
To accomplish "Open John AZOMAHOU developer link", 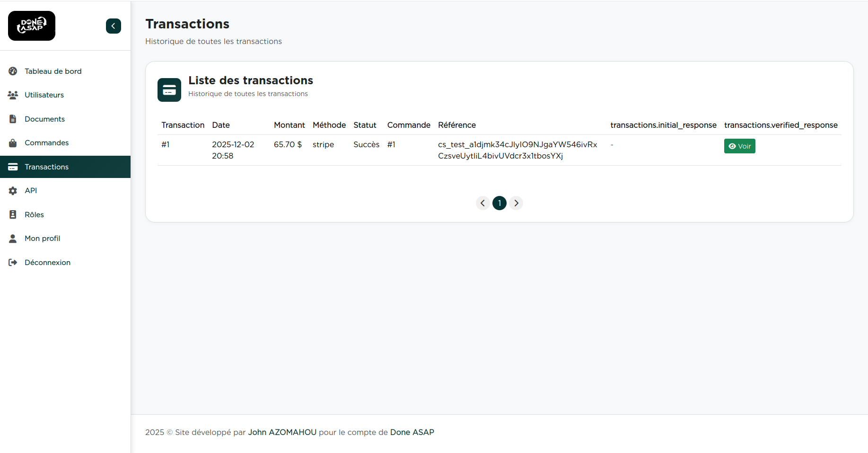I will 282,432.
